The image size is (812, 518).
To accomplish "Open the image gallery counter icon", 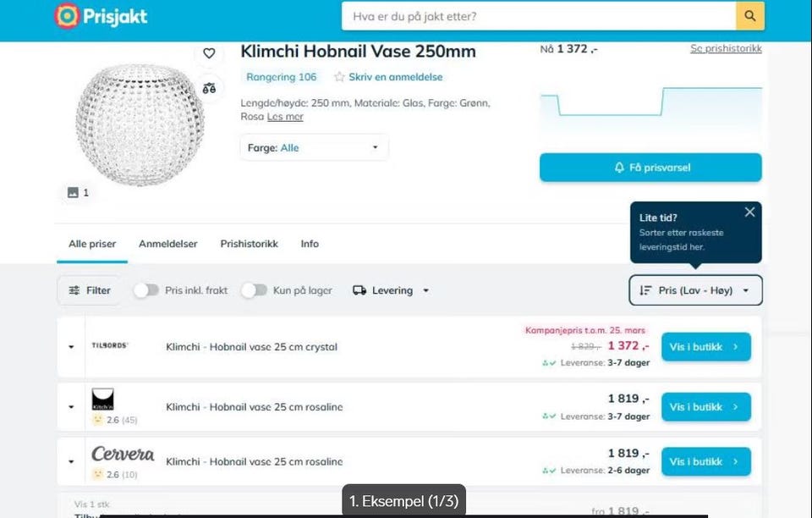I will point(73,193).
